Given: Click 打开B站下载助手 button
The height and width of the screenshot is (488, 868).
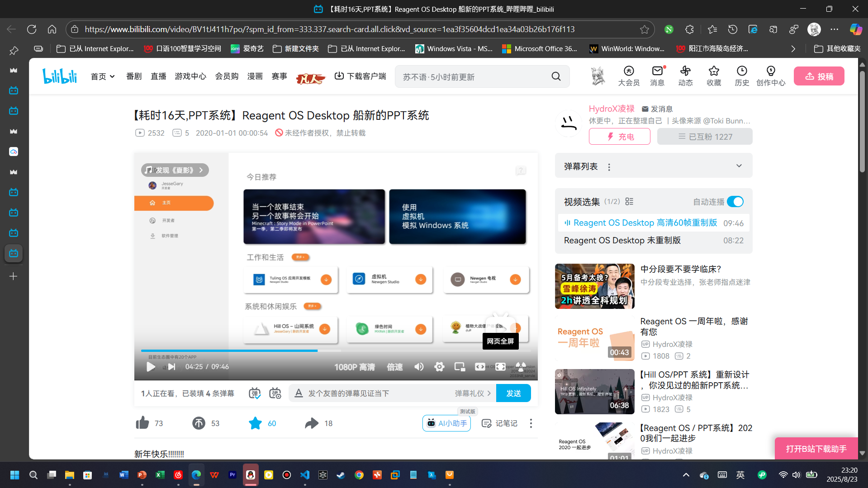Looking at the screenshot, I should [x=816, y=449].
